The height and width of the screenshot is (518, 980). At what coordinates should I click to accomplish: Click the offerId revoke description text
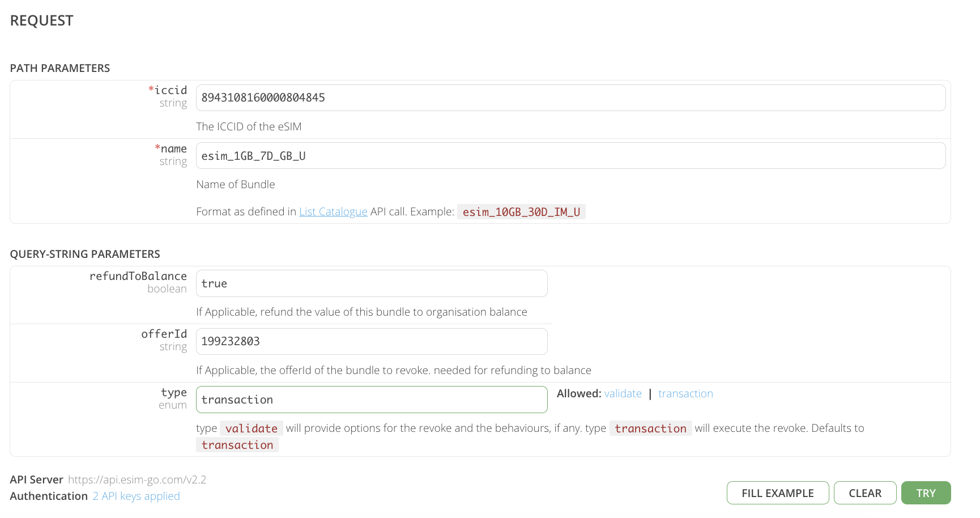click(394, 370)
